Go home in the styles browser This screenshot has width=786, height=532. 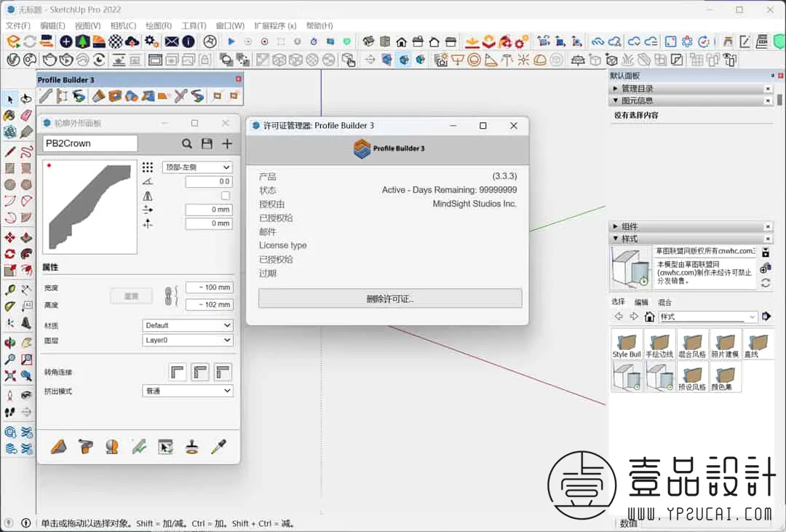(650, 317)
